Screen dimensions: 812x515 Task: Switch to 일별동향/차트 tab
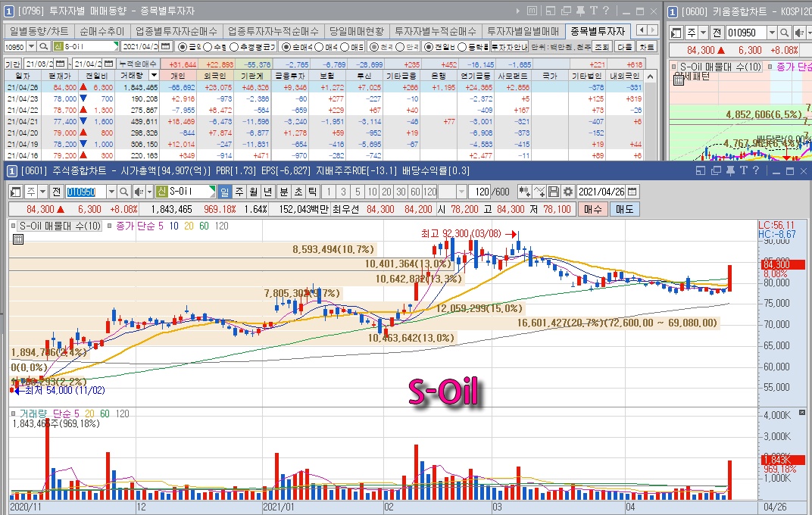click(39, 32)
